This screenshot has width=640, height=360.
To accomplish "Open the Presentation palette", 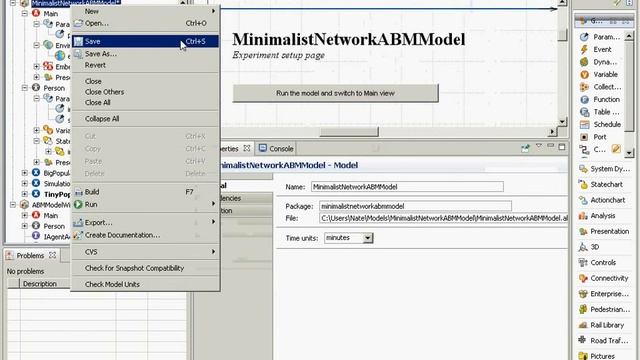I will [x=604, y=231].
